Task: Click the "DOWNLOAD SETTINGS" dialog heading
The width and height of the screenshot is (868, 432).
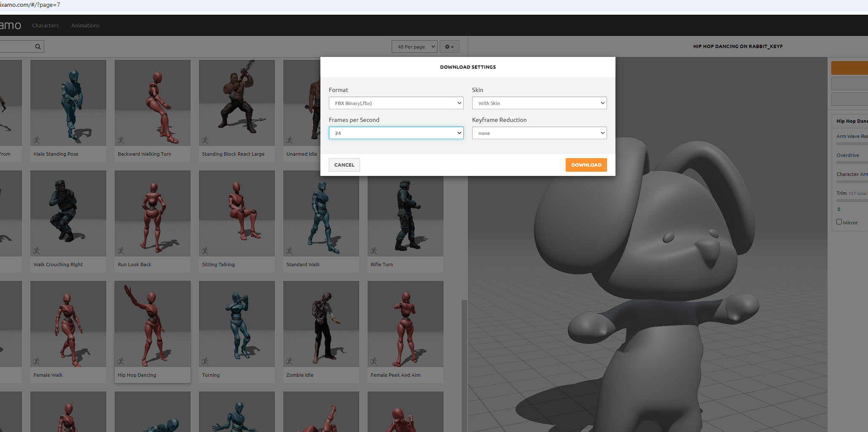Action: [468, 67]
